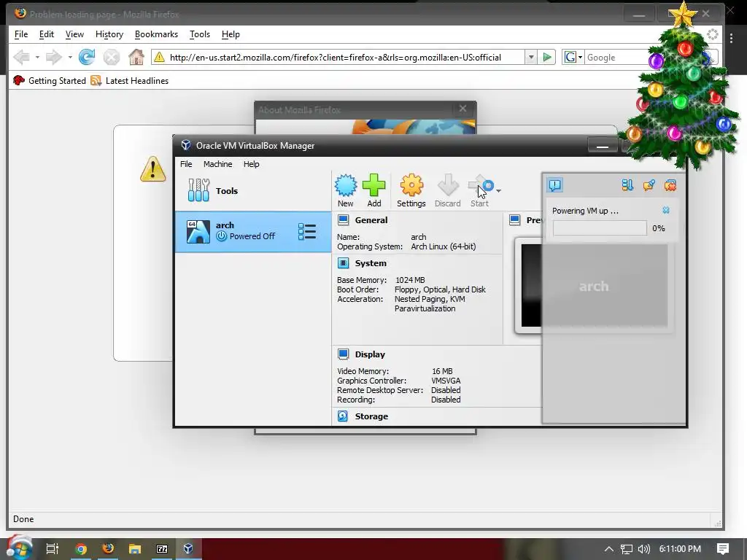The height and width of the screenshot is (560, 747).
Task: Click the Storage section disk icon
Action: tap(343, 416)
